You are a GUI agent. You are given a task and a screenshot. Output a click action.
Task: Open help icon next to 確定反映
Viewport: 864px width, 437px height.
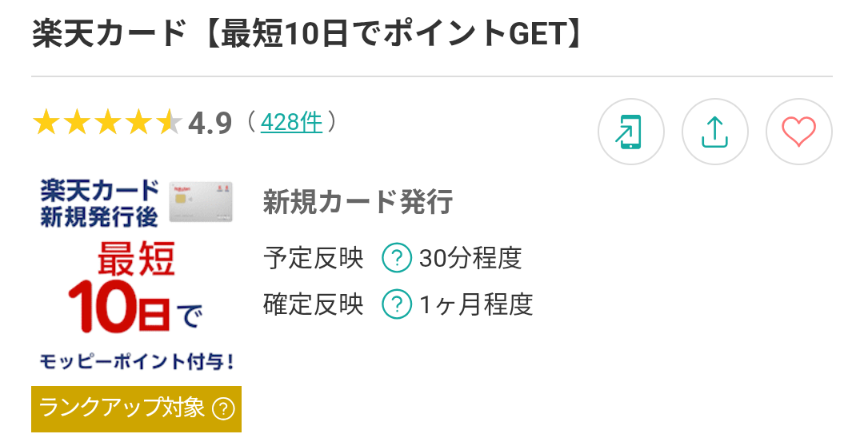click(397, 304)
